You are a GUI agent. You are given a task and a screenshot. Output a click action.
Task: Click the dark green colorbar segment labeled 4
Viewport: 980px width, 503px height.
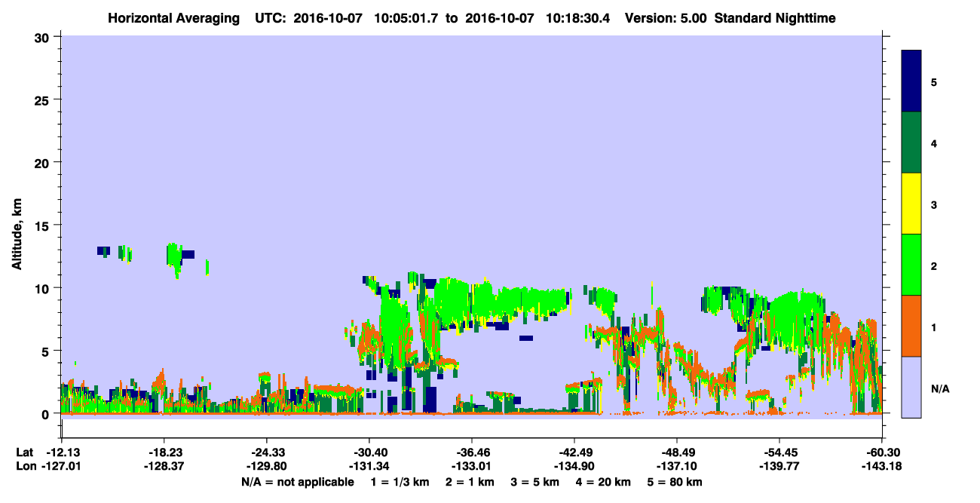click(911, 143)
